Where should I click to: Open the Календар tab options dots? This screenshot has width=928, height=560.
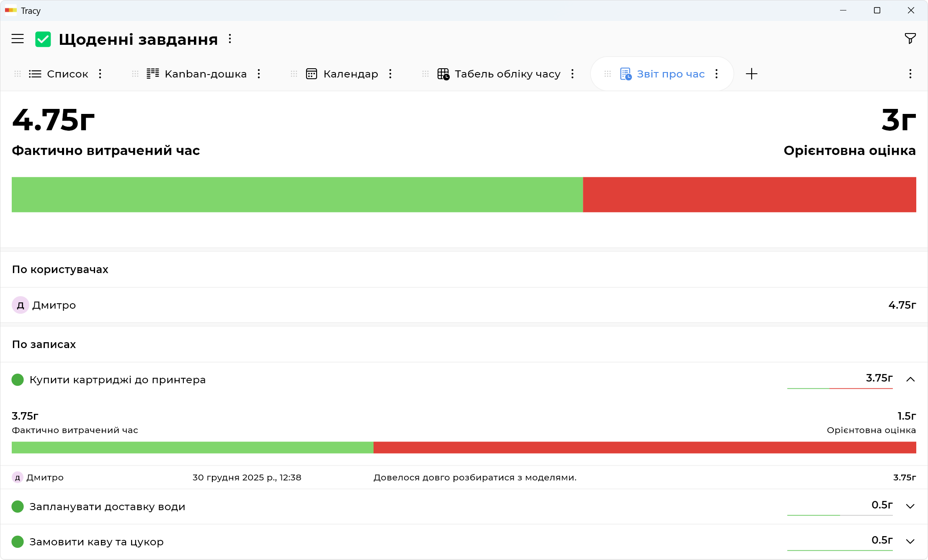(x=390, y=74)
